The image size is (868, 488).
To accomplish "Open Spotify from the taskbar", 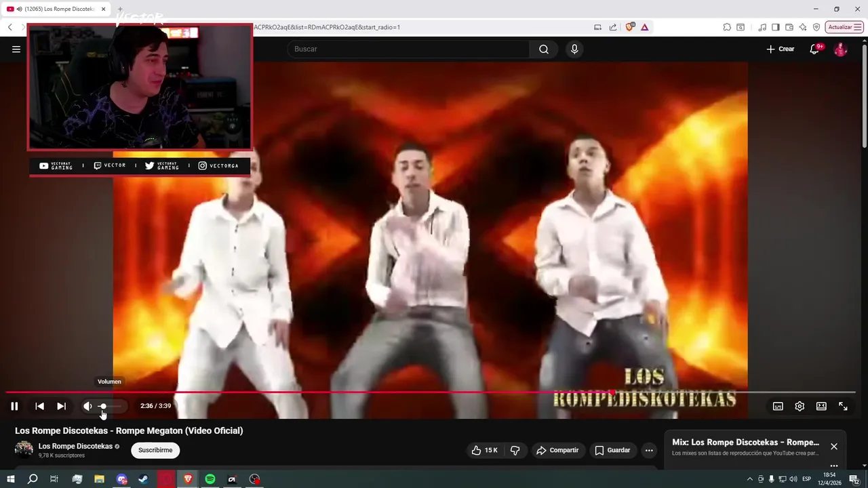I will click(x=210, y=479).
